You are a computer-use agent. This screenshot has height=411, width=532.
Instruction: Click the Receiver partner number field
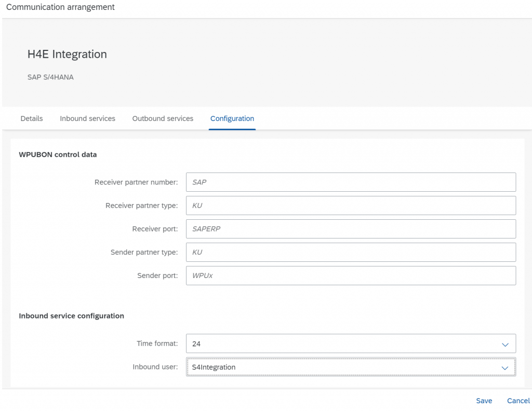tap(351, 182)
